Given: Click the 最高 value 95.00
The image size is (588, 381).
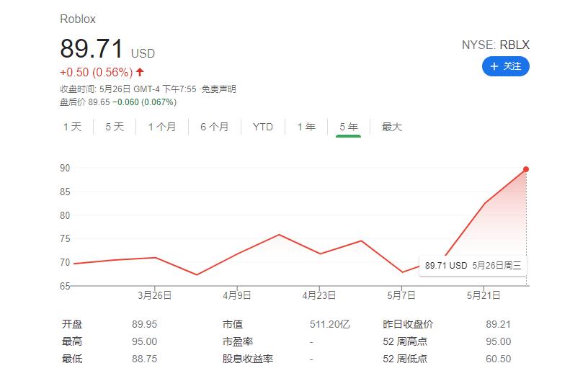Looking at the screenshot, I should click(x=144, y=341).
